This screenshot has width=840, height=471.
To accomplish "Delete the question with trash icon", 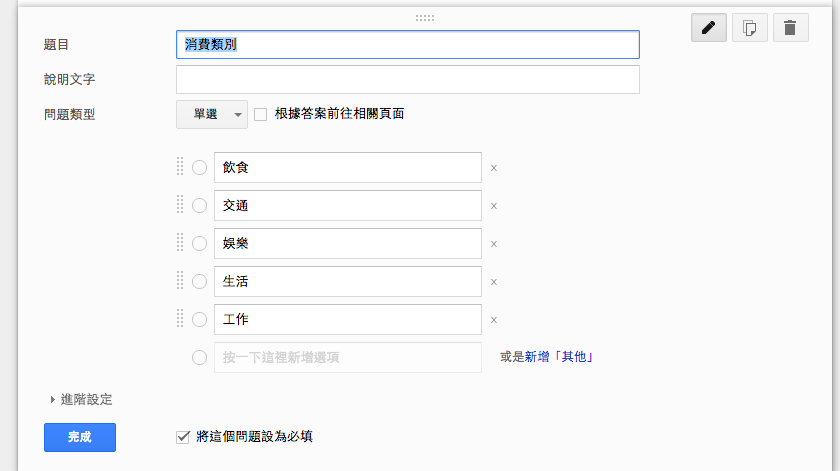I will (790, 28).
